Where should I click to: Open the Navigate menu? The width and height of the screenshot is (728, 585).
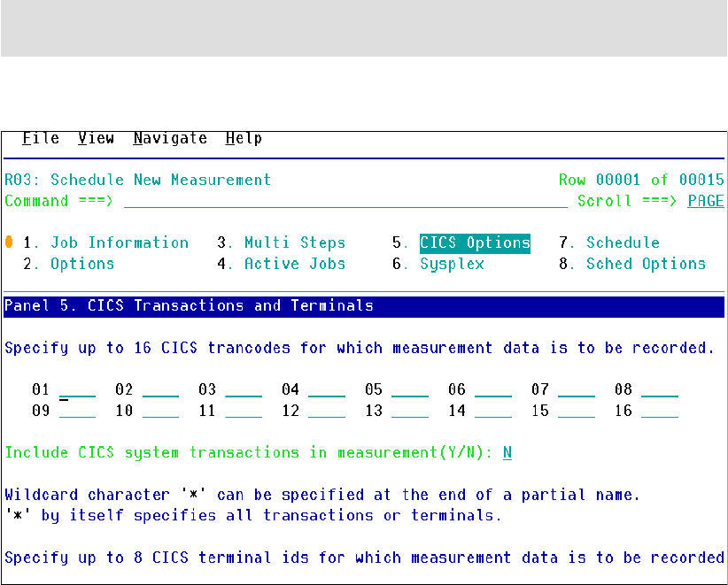[x=170, y=138]
